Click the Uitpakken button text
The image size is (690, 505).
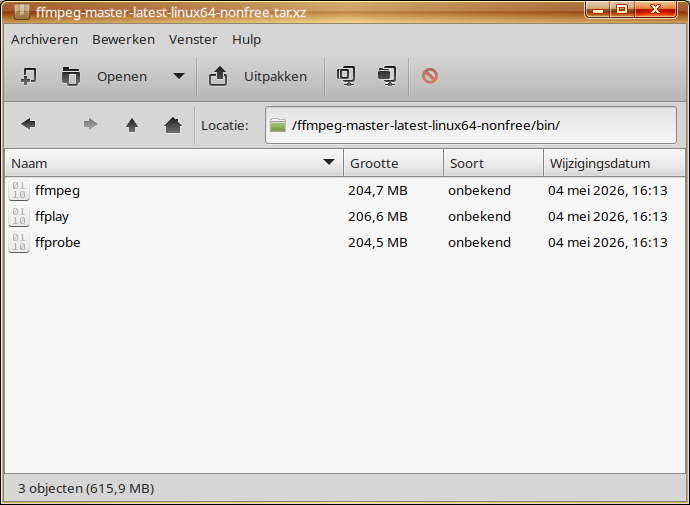coord(275,77)
